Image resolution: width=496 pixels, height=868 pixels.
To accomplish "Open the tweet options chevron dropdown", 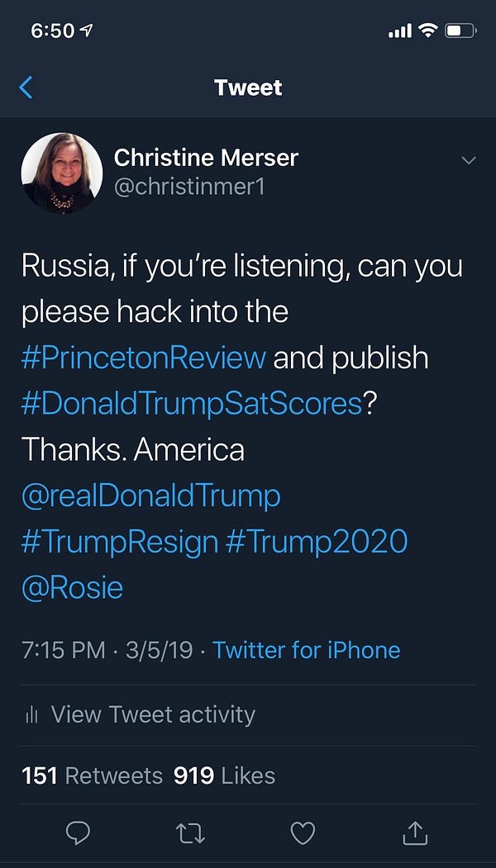I will pos(469,159).
